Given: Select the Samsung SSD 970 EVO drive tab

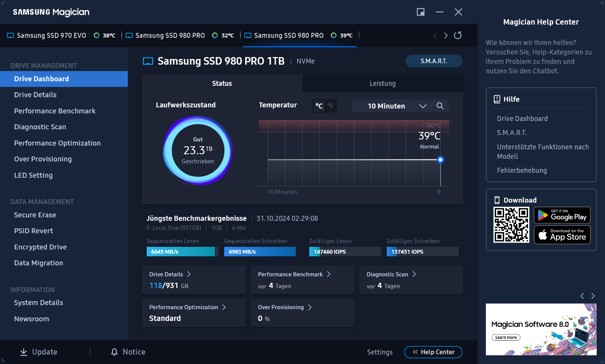Looking at the screenshot, I should pos(60,36).
